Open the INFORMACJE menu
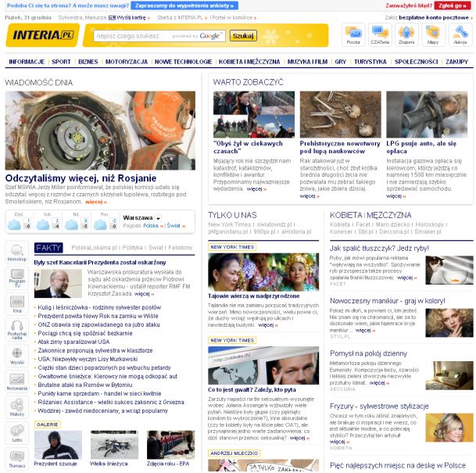The width and height of the screenshot is (476, 473). [x=27, y=62]
